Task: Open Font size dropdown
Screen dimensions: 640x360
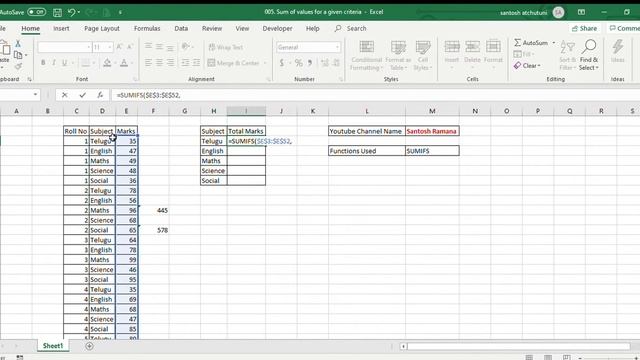Action: tap(110, 47)
